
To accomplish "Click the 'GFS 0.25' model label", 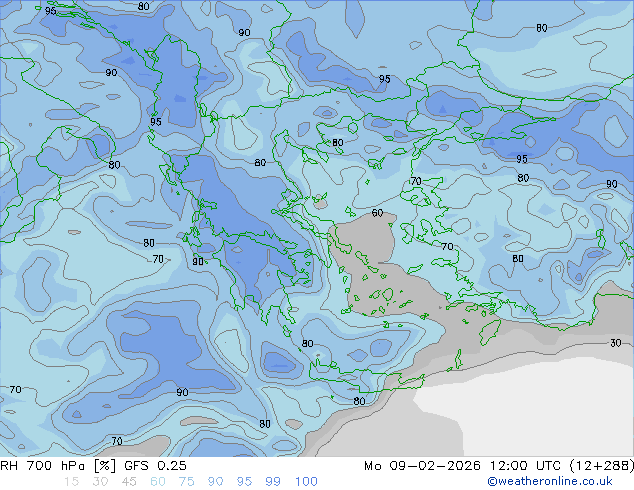I will [x=155, y=466].
